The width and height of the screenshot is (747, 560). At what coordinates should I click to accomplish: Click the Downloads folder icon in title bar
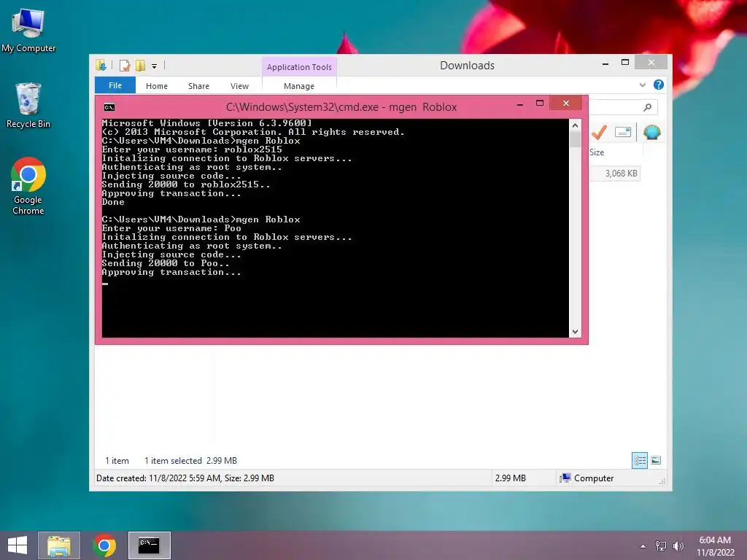(101, 65)
